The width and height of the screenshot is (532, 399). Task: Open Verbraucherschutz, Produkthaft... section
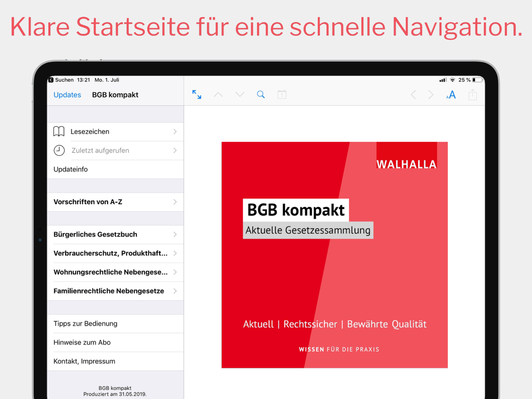(115, 253)
